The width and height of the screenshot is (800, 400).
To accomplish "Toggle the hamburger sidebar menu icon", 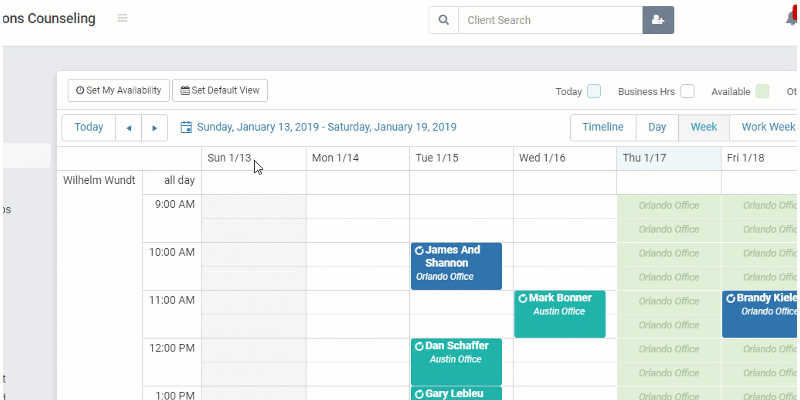I will click(x=122, y=18).
